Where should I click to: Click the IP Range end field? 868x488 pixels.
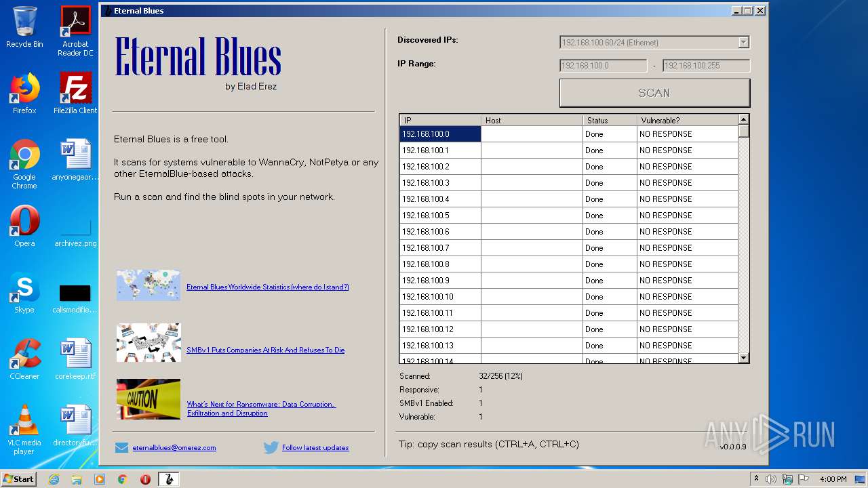pyautogui.click(x=706, y=66)
